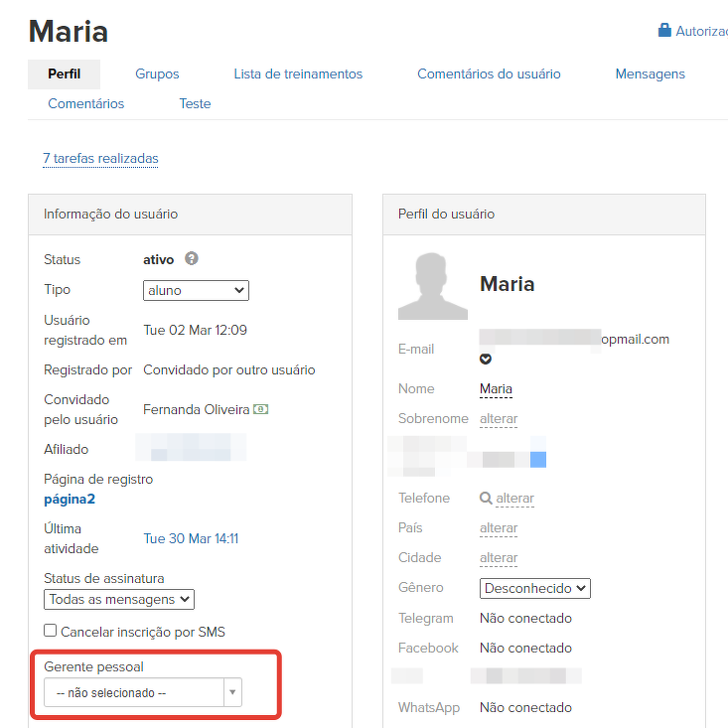Click the help question mark next to status
Screen dimensions: 728x728
[192, 259]
